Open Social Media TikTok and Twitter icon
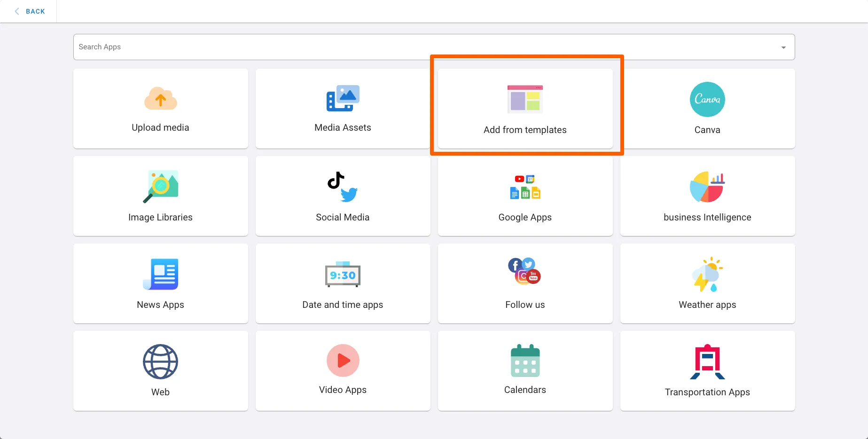The image size is (868, 439). pos(343,187)
